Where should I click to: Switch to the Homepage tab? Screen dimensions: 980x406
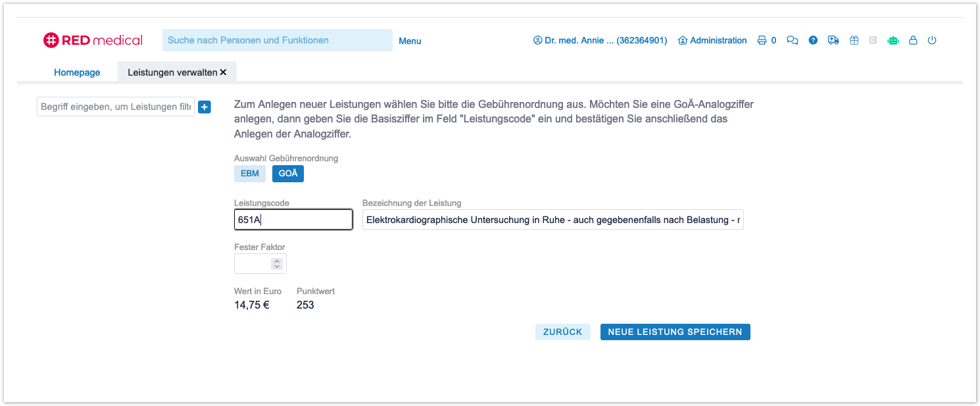click(77, 72)
